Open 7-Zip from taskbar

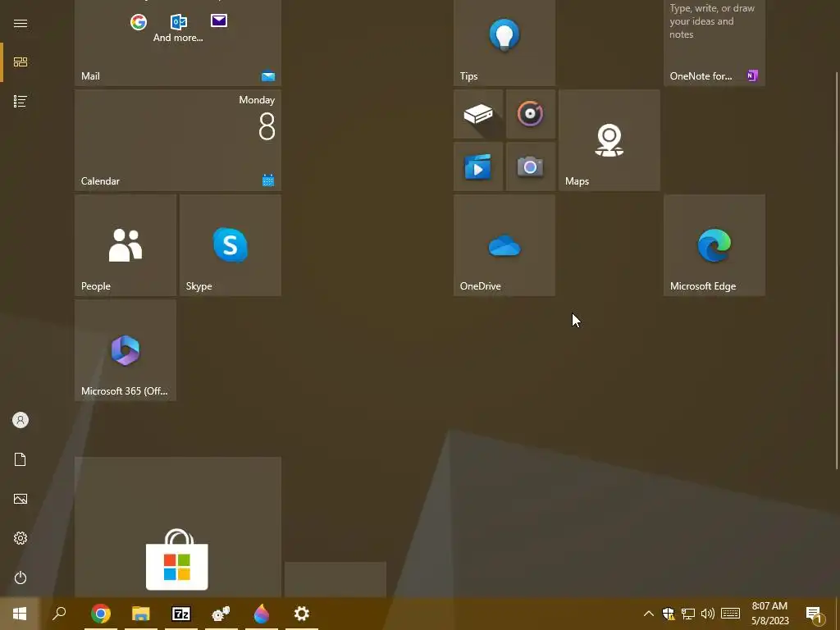click(x=181, y=614)
